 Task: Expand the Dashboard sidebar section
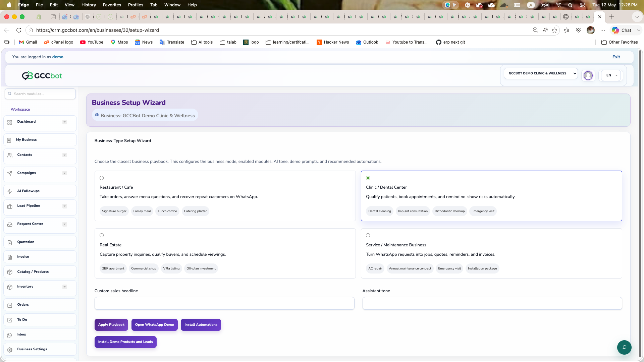pos(65,122)
